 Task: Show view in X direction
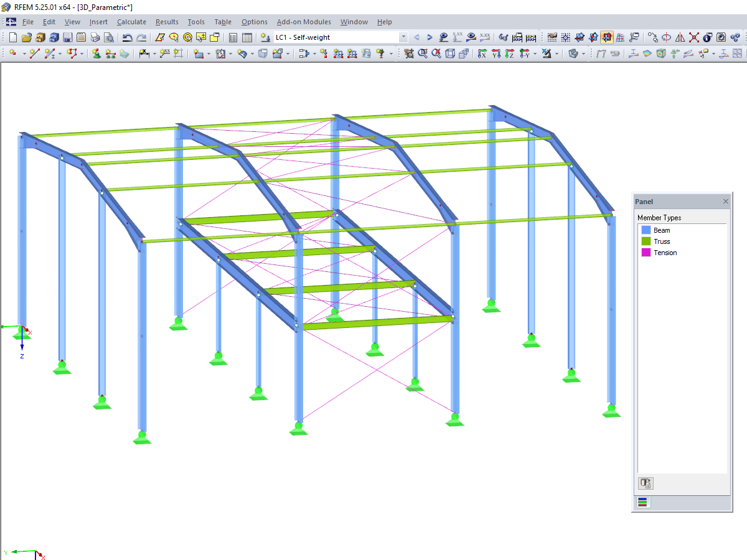(x=482, y=54)
